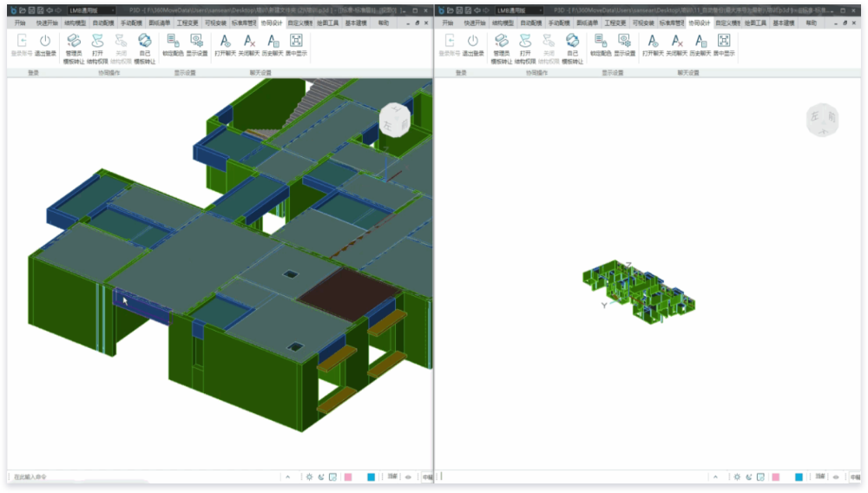Open 帮助 tab in the left window
Screen dimensions: 868x493
coord(383,23)
